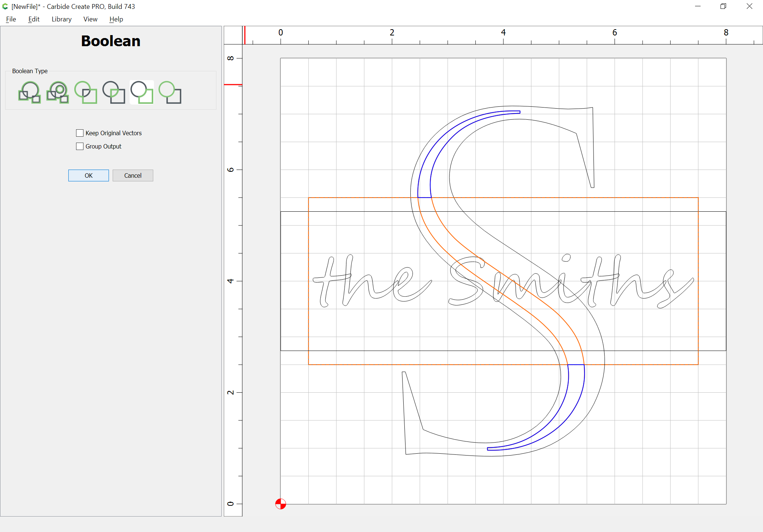763x532 pixels.
Task: Select the highlighted subtract-circle-from-square icon
Action: click(142, 92)
